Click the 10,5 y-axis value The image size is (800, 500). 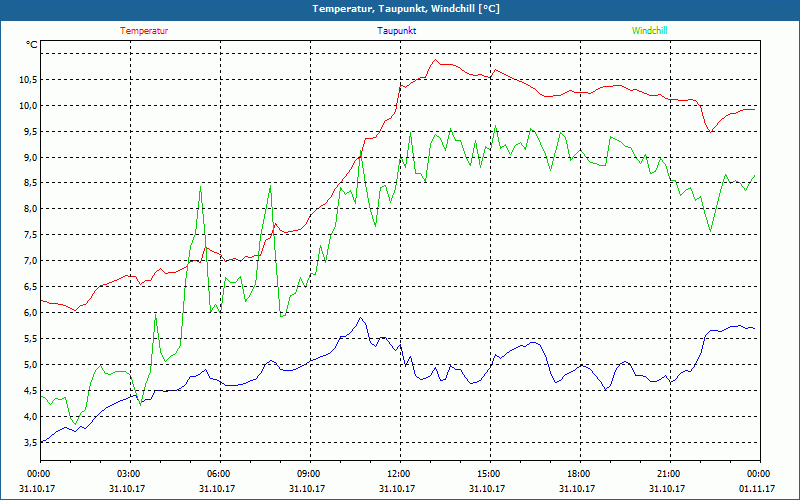(29, 80)
